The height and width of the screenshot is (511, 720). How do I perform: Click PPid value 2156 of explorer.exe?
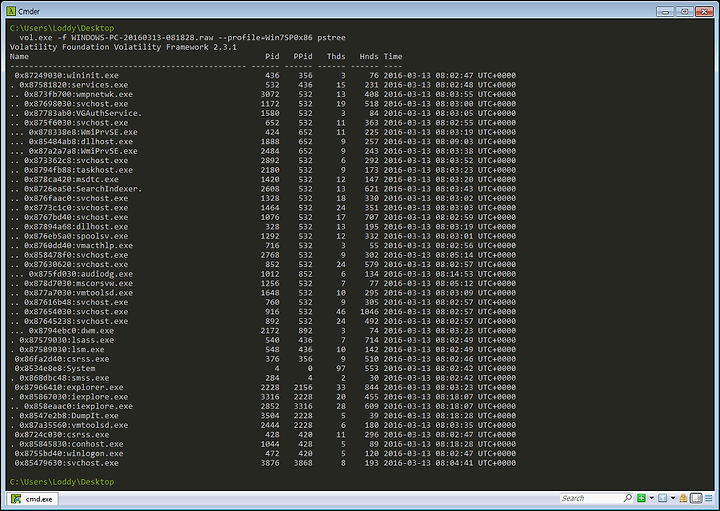[303, 387]
